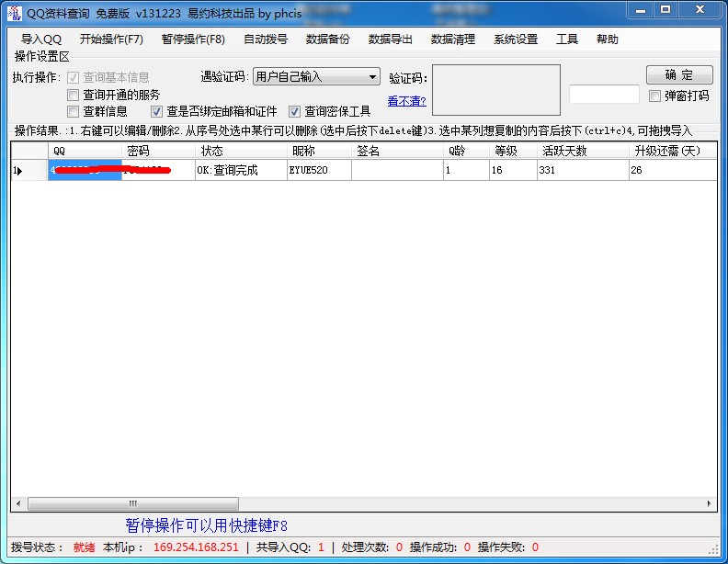
Task: Click the active days cell 331
Action: point(583,170)
